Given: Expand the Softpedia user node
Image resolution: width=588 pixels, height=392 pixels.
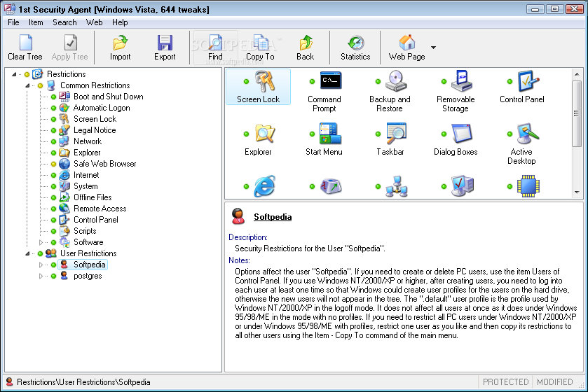Looking at the screenshot, I should [41, 265].
